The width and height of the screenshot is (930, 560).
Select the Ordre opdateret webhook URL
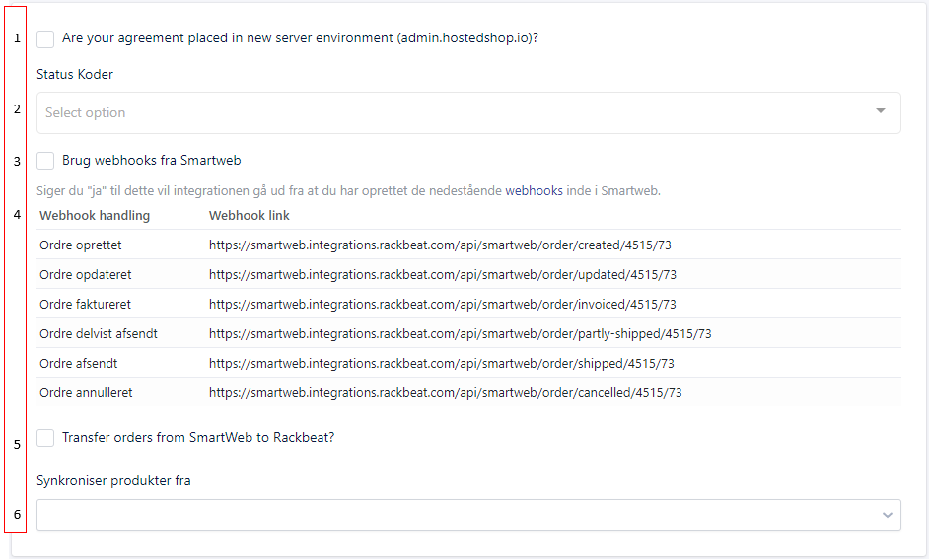point(443,275)
